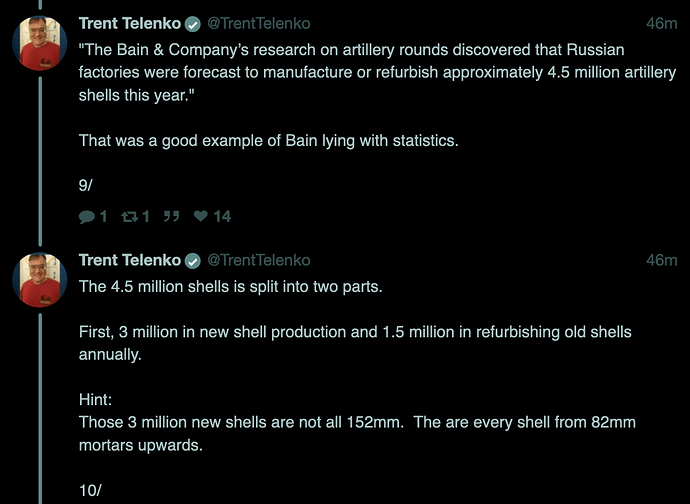This screenshot has width=690, height=504.
Task: Reply to the 9/ tweet
Action: 87,217
